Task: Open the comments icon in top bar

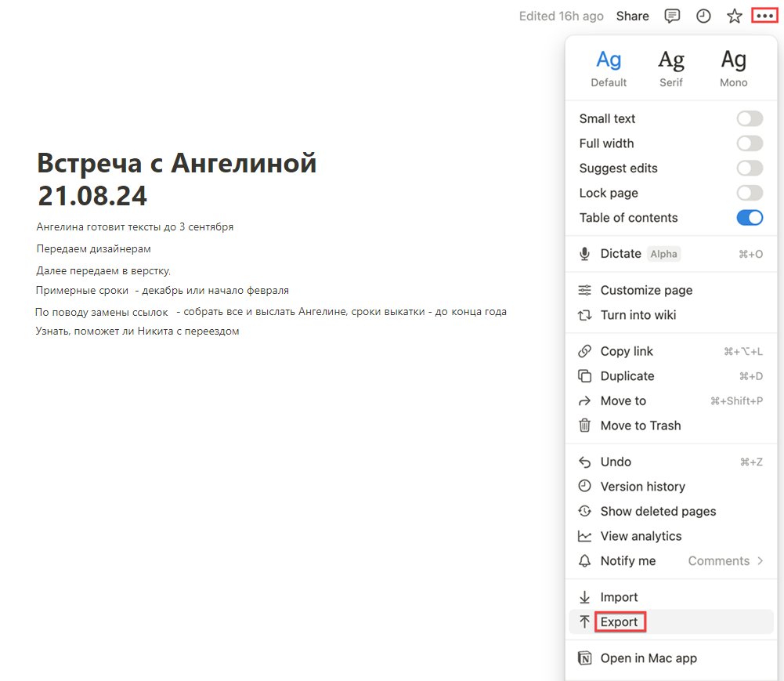Action: pyautogui.click(x=672, y=16)
